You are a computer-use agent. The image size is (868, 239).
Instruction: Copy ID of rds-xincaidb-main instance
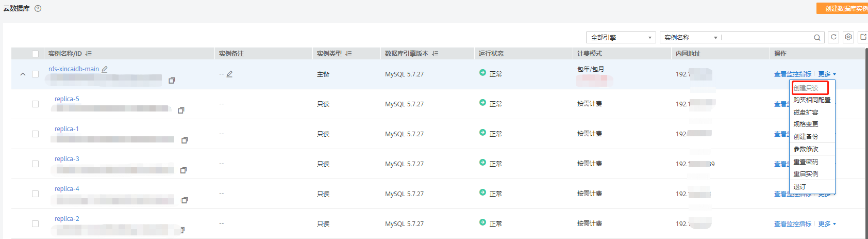[172, 81]
